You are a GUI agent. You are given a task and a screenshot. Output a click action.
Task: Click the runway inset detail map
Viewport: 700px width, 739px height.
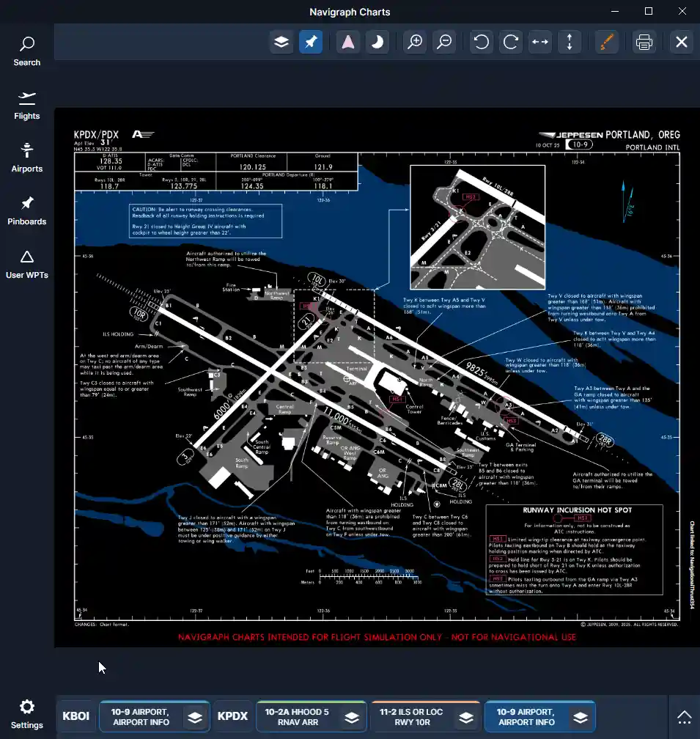478,227
